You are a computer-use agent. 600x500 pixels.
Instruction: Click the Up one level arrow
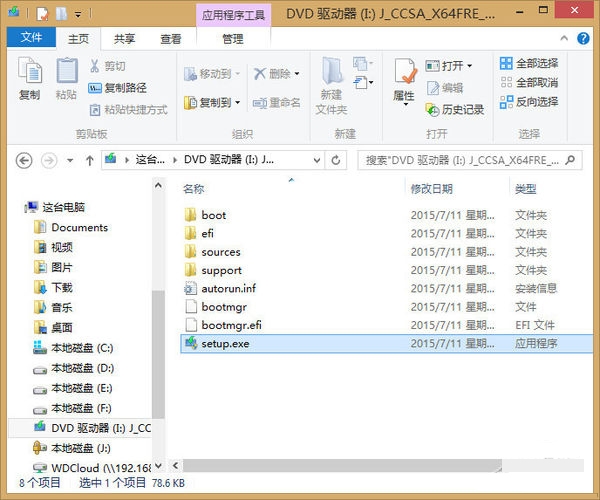point(90,161)
